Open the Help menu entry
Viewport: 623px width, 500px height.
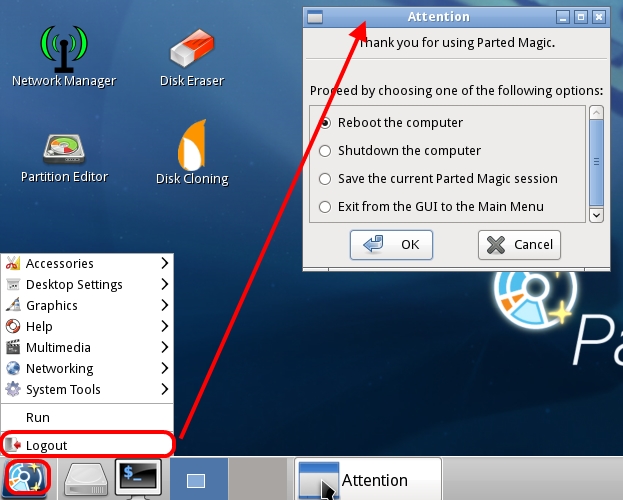click(87, 326)
